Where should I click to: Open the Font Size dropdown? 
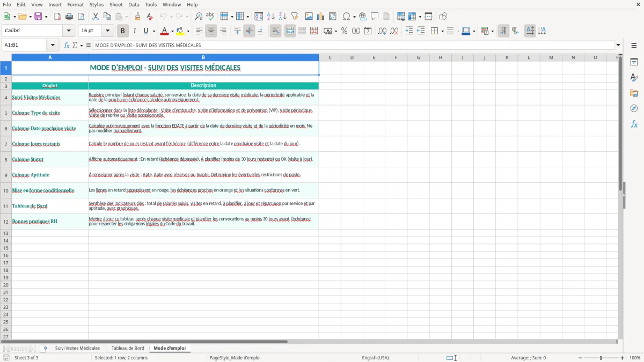pyautogui.click(x=107, y=31)
